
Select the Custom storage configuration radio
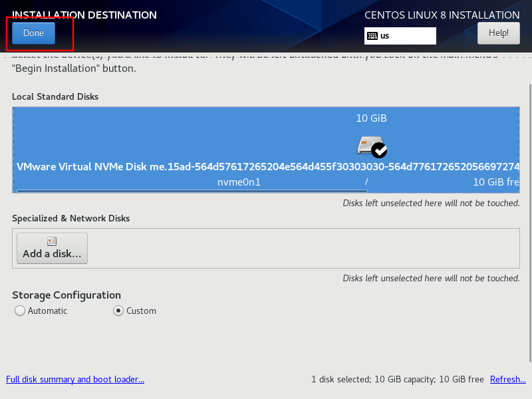pos(118,311)
